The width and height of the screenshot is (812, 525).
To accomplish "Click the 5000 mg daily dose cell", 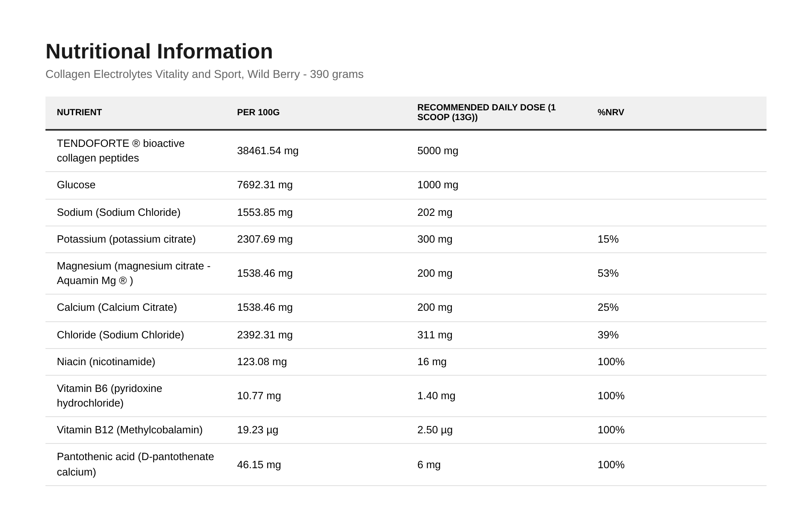I will tap(438, 151).
